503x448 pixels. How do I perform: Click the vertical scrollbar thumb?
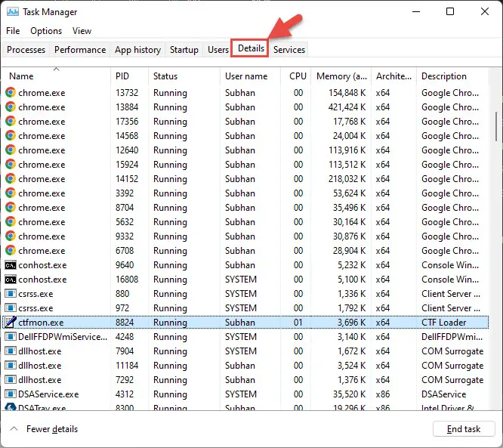coord(496,126)
